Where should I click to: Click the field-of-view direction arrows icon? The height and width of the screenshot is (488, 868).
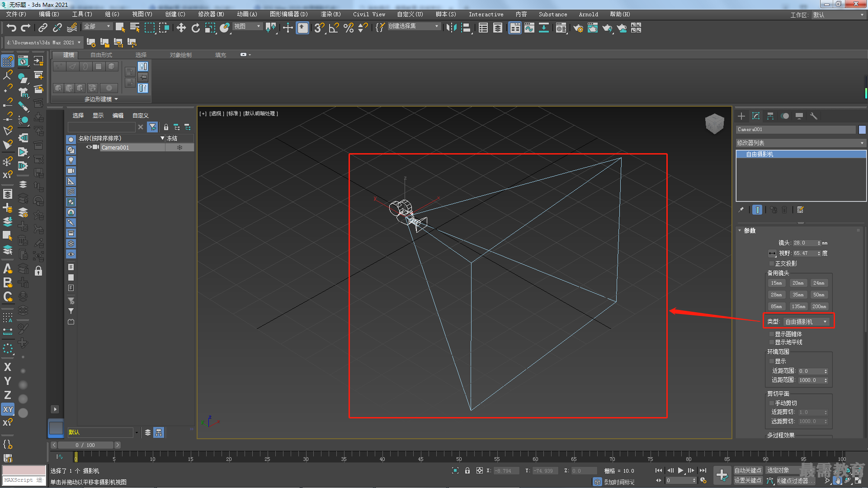pyautogui.click(x=772, y=253)
